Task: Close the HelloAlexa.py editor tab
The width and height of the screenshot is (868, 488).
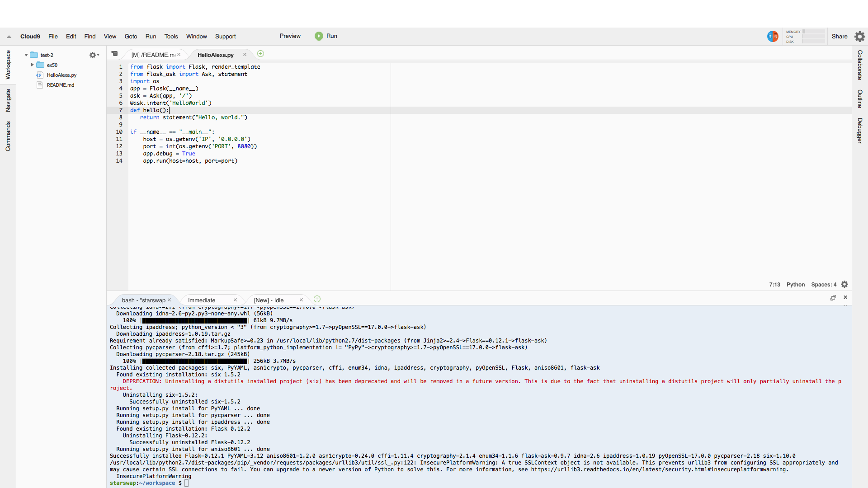Action: click(245, 55)
